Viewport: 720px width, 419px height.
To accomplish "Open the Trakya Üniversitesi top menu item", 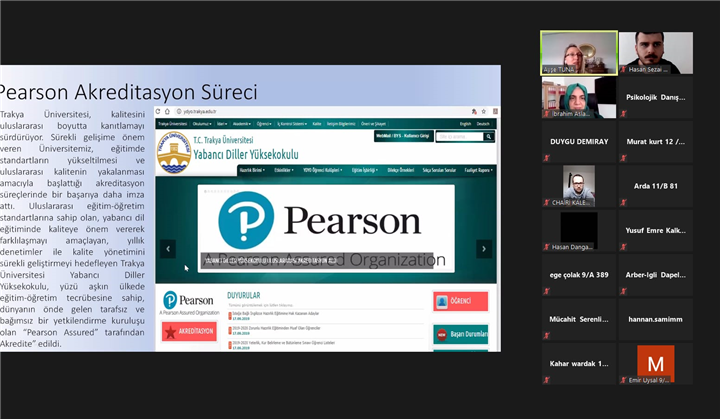I will [x=173, y=124].
